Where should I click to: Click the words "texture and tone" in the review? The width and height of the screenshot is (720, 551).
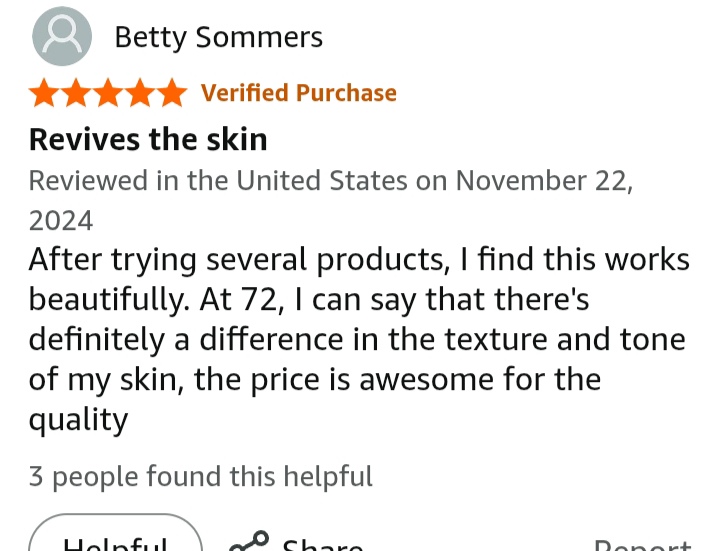click(563, 339)
